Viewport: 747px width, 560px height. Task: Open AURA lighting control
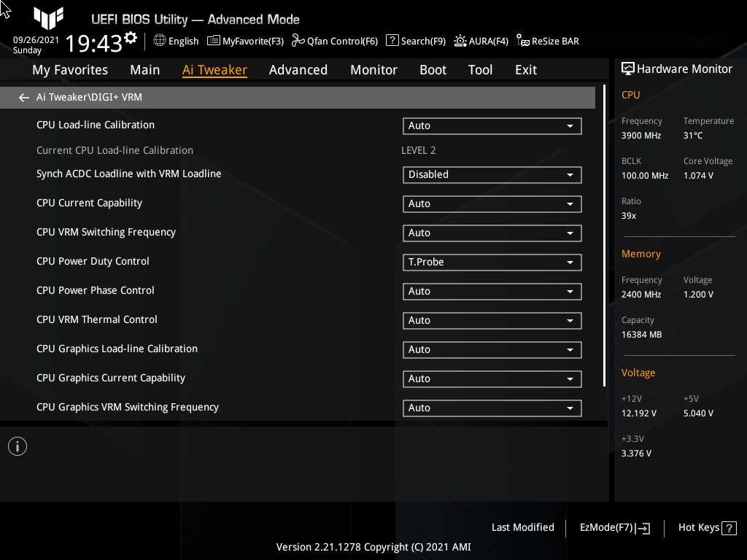pos(481,41)
